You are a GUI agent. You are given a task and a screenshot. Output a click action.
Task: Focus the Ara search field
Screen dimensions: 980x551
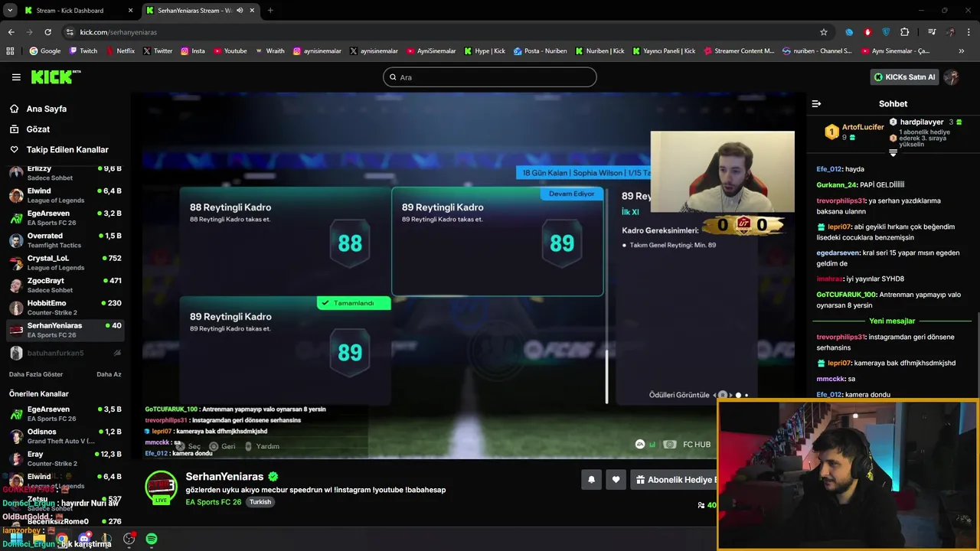click(x=489, y=77)
